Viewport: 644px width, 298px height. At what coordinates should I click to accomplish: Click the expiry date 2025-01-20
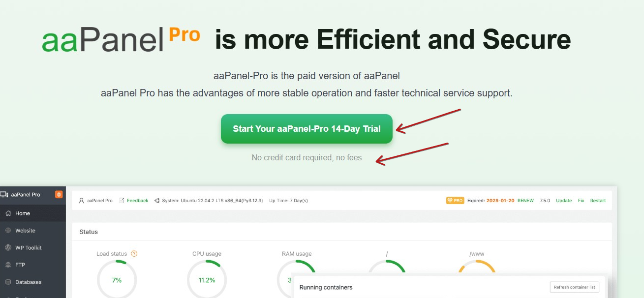pos(500,201)
